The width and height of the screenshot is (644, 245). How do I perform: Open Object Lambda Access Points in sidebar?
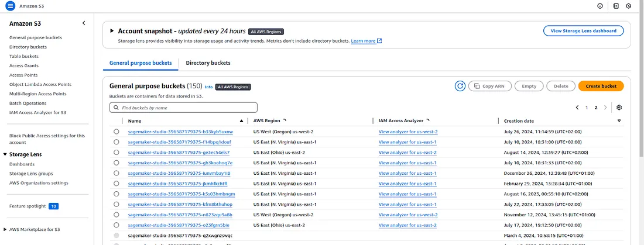[x=40, y=85]
